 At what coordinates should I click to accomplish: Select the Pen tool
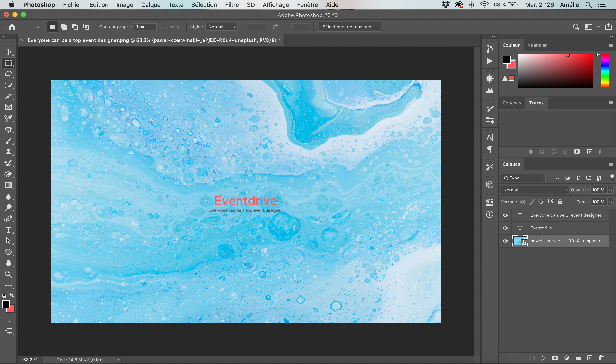(8, 219)
